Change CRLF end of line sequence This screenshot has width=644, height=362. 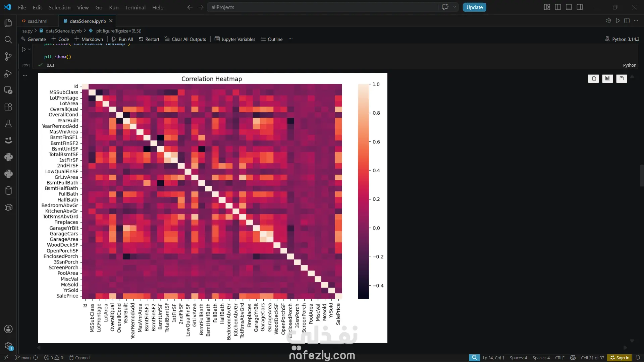point(559,358)
